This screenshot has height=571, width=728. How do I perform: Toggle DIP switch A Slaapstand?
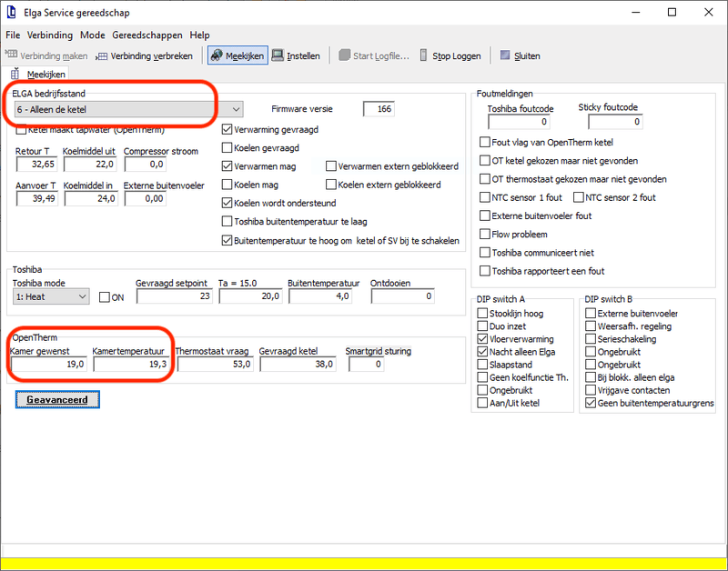[x=482, y=364]
